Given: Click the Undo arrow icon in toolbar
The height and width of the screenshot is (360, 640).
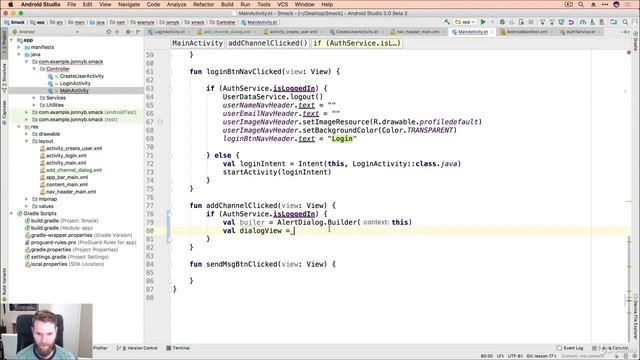Looking at the screenshot, I should point(571,22).
